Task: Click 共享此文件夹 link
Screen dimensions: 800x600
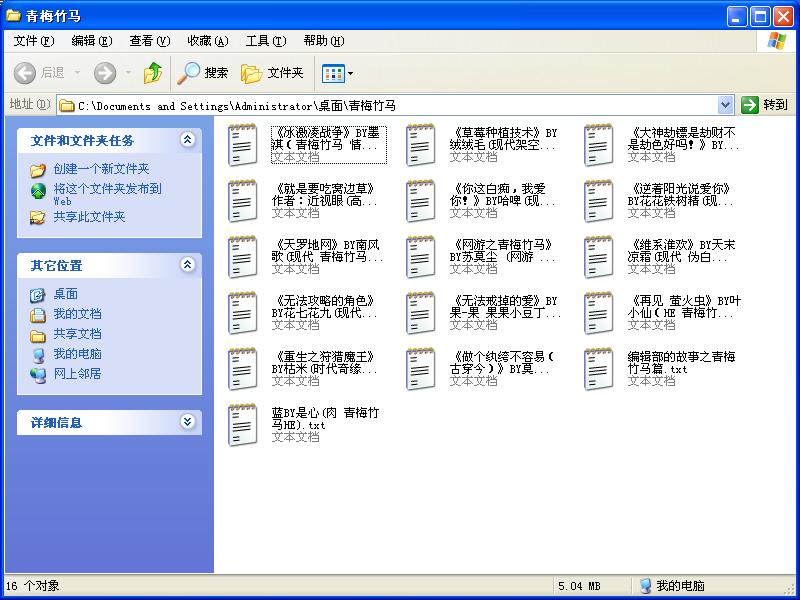Action: (x=89, y=217)
